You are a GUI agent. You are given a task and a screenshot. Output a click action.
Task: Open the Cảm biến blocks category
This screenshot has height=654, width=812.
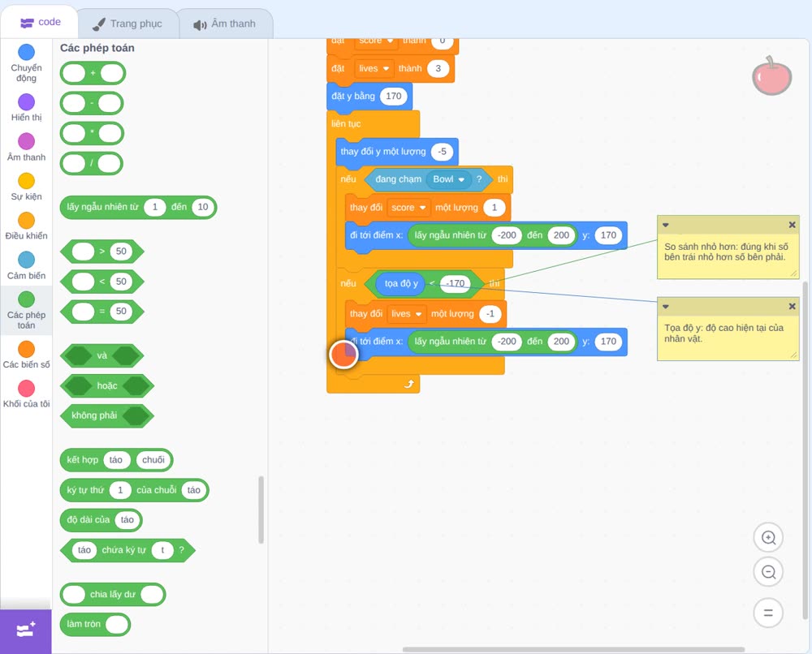[26, 266]
